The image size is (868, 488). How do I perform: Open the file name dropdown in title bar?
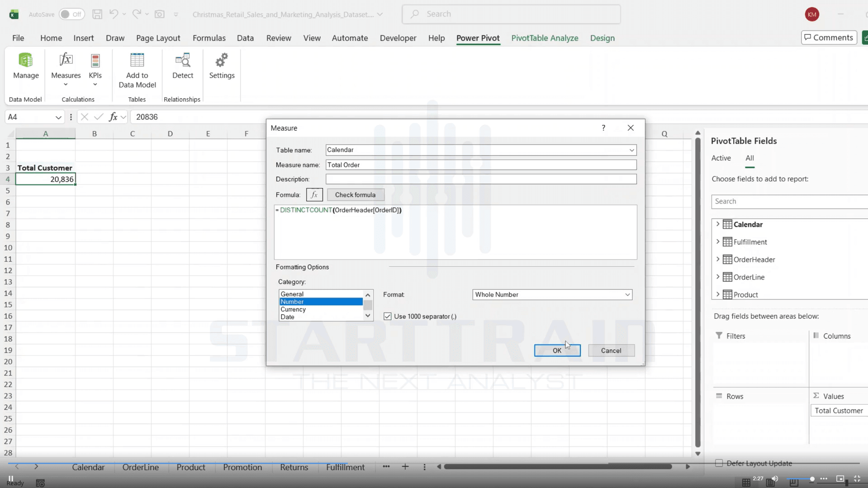pos(380,14)
